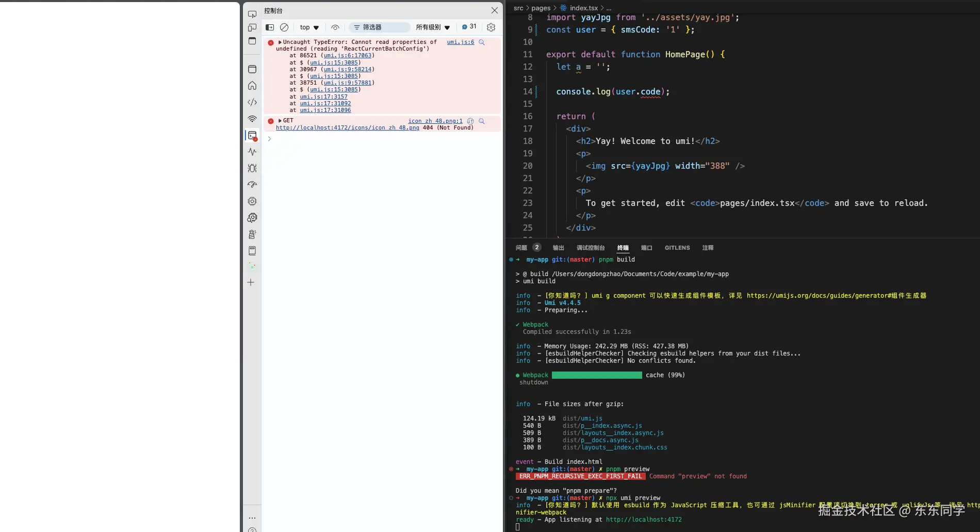Click the HomePage function name in editor
The height and width of the screenshot is (532, 980).
[x=684, y=54]
